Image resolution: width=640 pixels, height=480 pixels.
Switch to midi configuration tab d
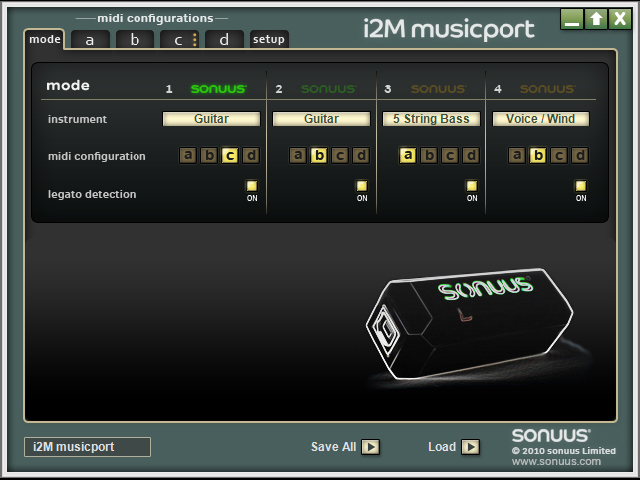tap(224, 40)
